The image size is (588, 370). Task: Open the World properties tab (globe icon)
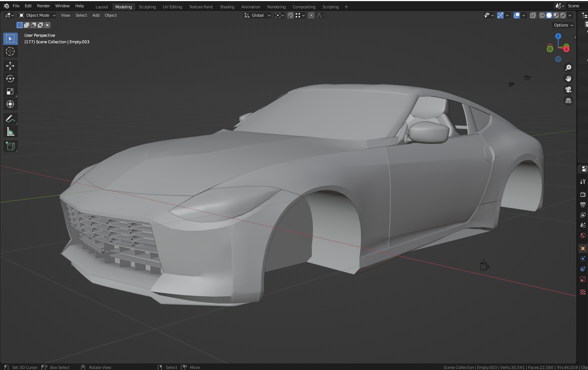tap(583, 235)
